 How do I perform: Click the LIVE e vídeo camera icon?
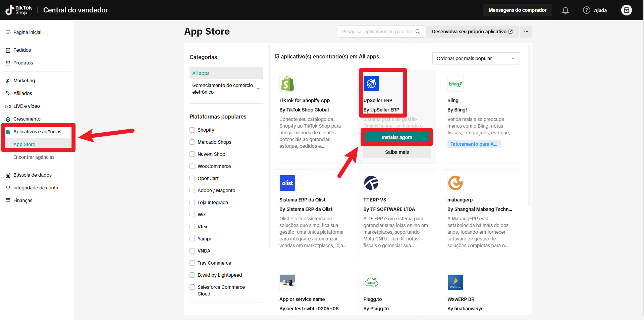tap(8, 106)
